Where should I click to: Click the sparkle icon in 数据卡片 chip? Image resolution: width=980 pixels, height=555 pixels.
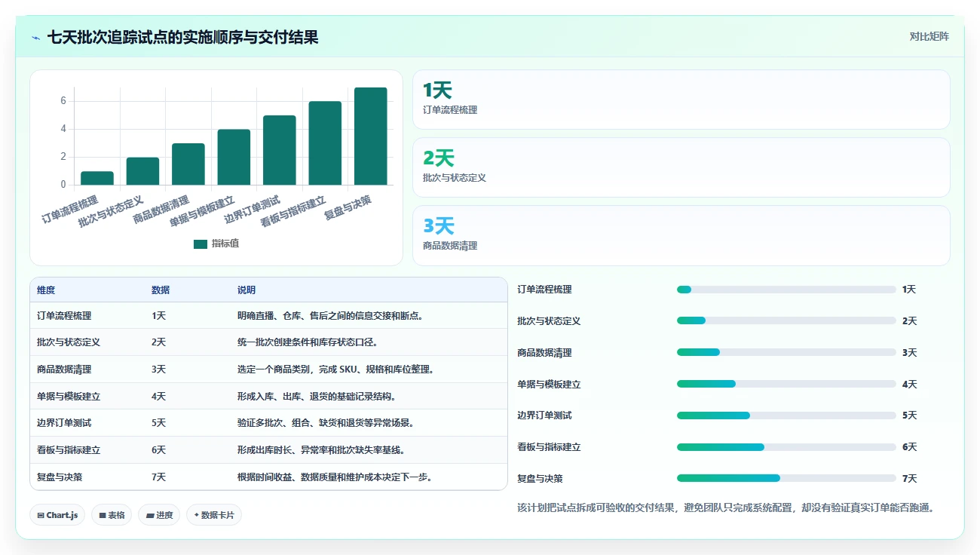click(x=196, y=515)
